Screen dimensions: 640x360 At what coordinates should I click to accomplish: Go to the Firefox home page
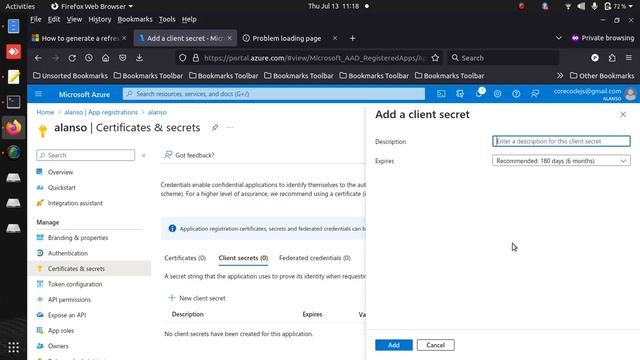pos(105,58)
